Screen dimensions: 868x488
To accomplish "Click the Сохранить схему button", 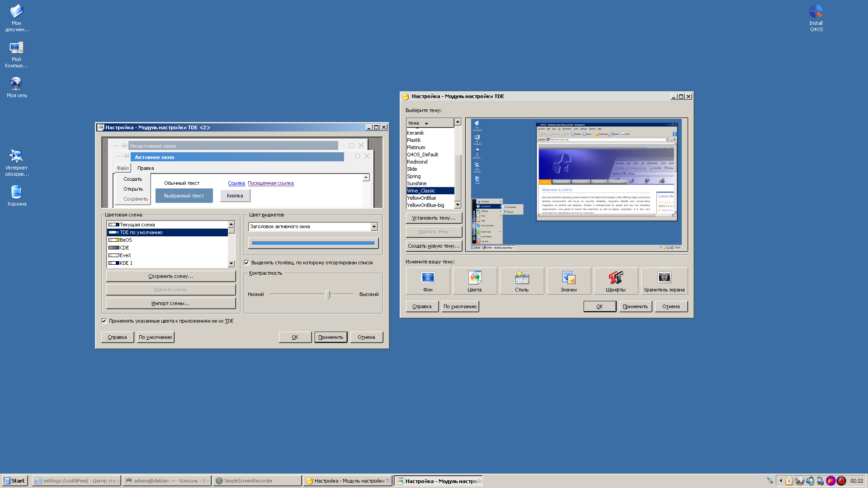I will click(x=171, y=276).
